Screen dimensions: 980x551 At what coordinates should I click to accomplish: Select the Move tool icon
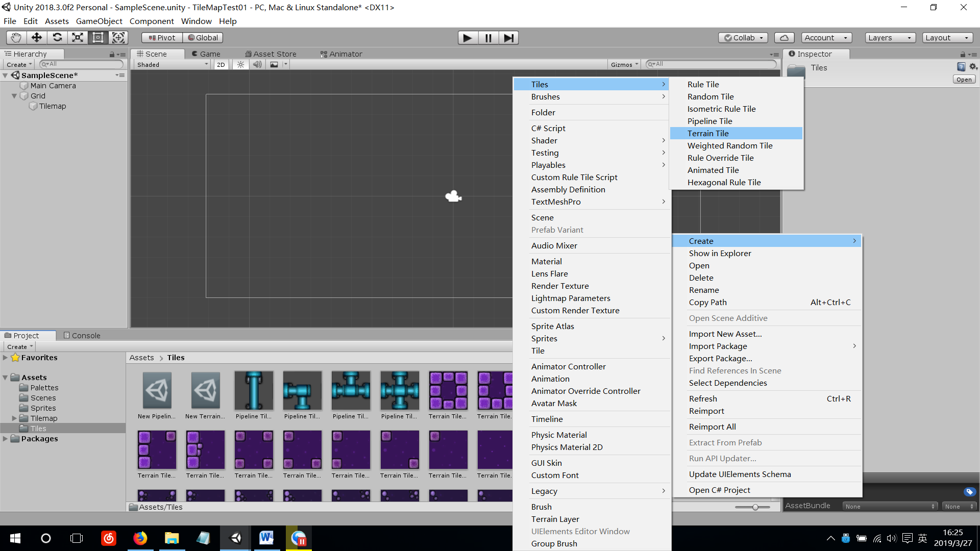37,37
